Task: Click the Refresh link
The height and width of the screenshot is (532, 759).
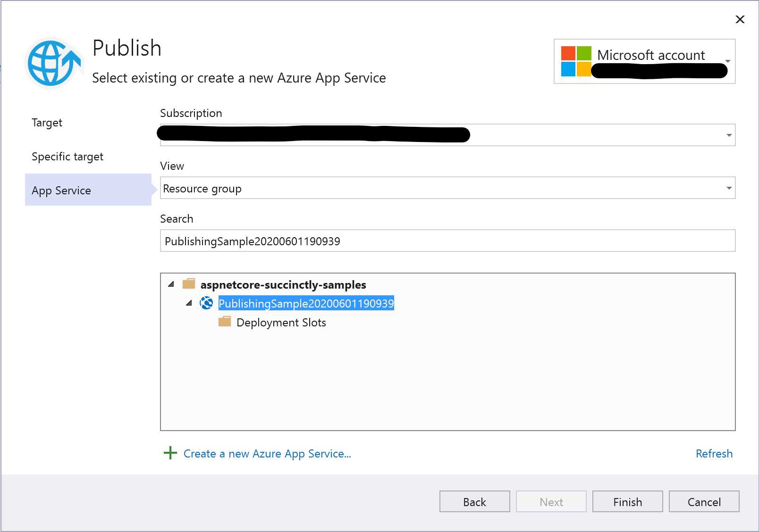Action: [714, 454]
